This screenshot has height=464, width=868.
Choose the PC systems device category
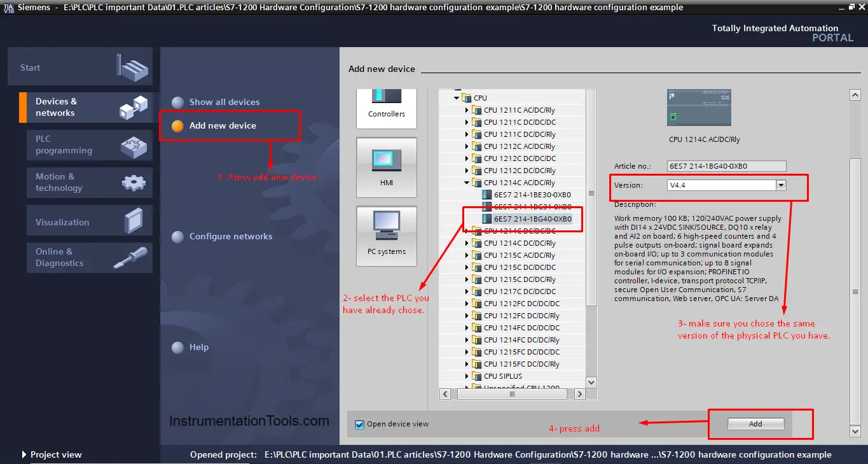click(387, 235)
